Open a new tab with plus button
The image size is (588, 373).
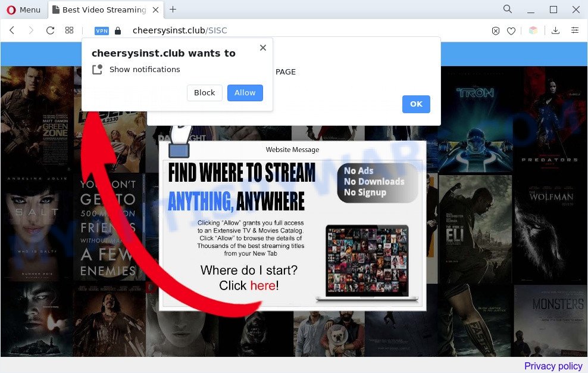[173, 10]
